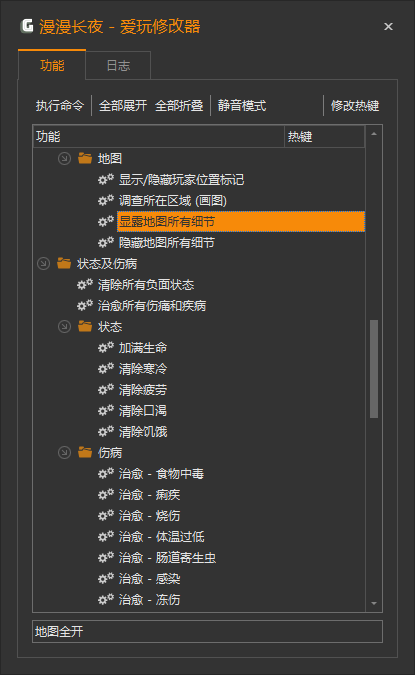Click folder icon of 状态及伤病 group
The image size is (415, 675).
tap(64, 263)
